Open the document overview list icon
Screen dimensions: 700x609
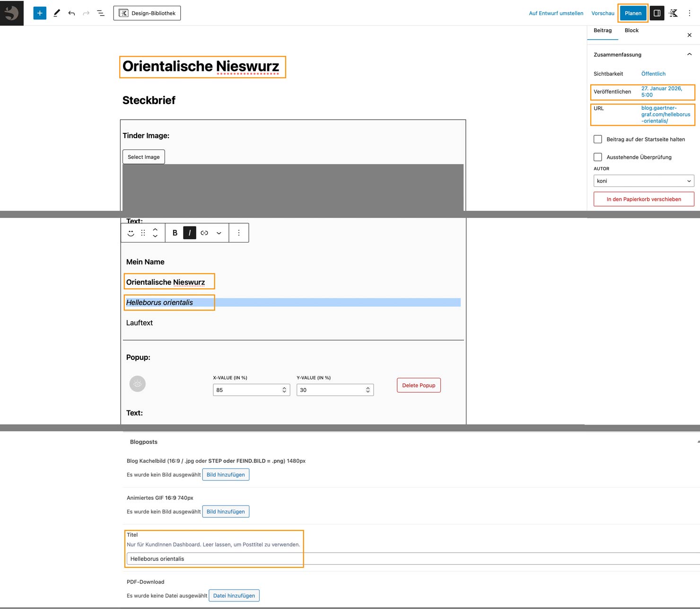click(x=101, y=13)
